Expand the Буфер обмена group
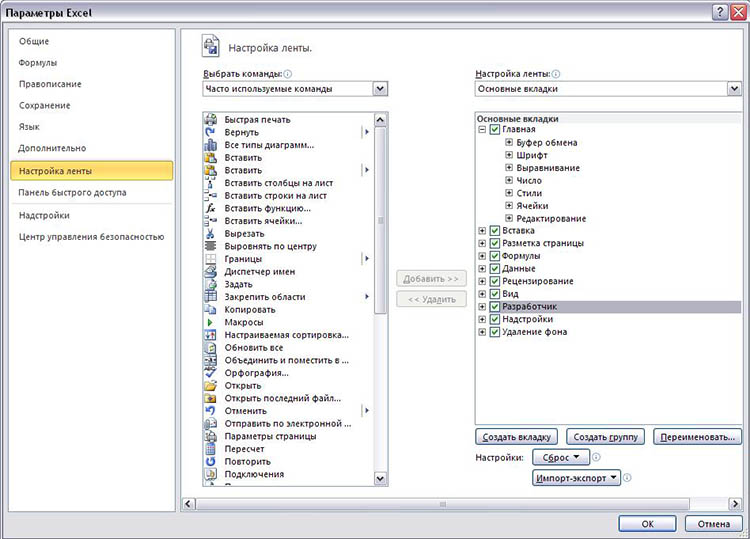The width and height of the screenshot is (750, 539). tap(509, 142)
